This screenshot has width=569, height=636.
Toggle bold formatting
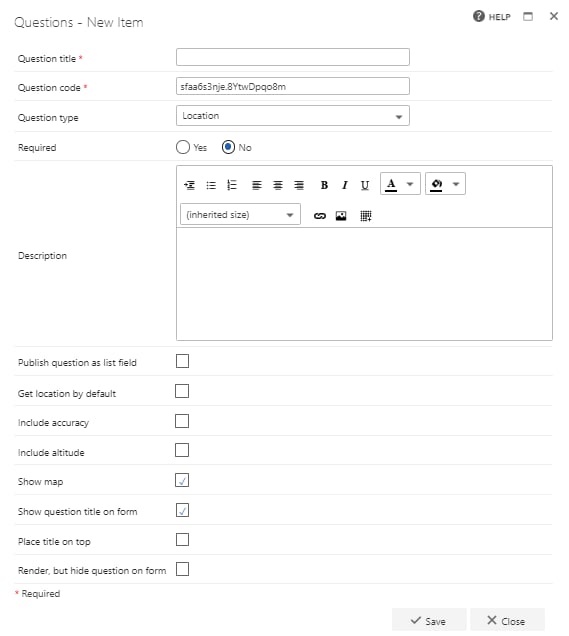(x=324, y=185)
